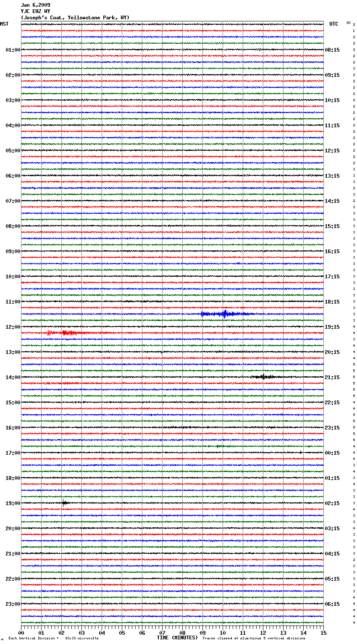Click the '08:15' UTC time label

coord(332,50)
